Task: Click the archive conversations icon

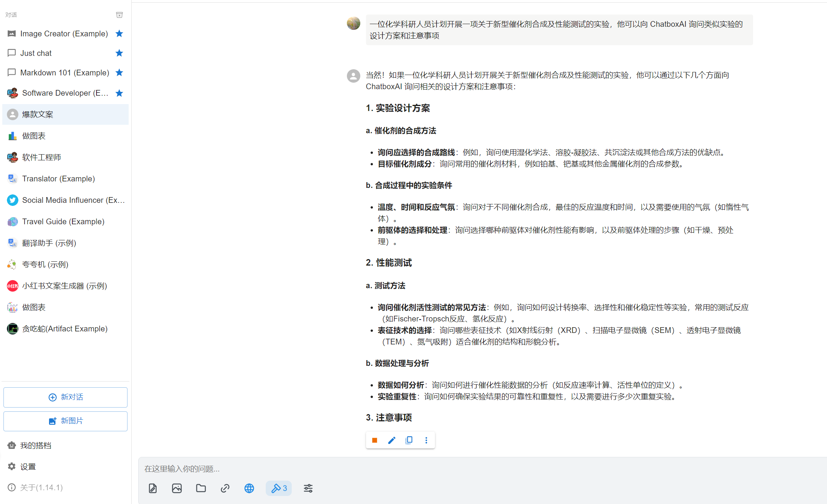Action: [x=119, y=15]
